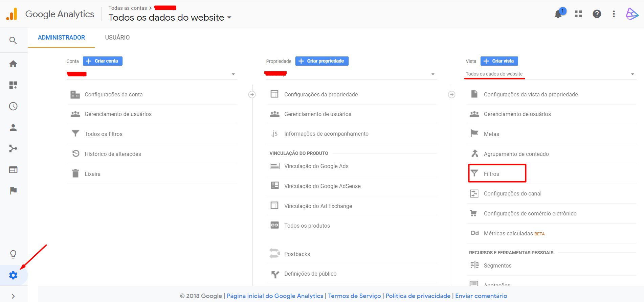
Task: Click the Lixeira trash can icon
Action: [75, 173]
